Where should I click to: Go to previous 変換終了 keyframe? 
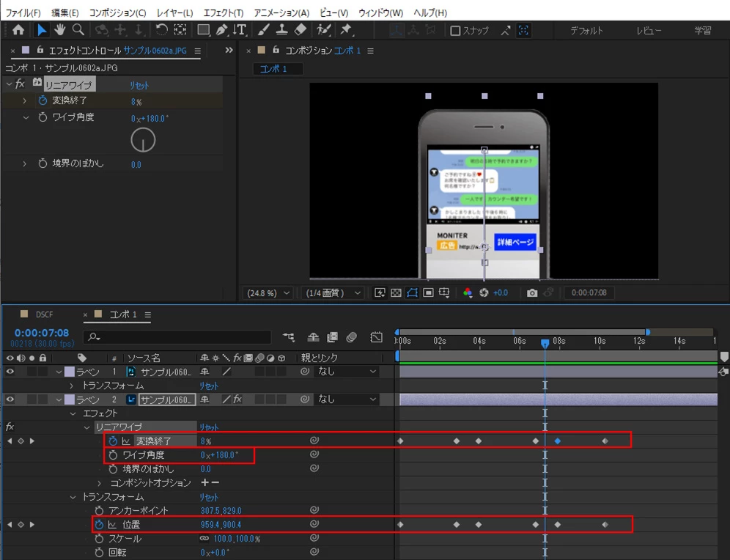10,441
